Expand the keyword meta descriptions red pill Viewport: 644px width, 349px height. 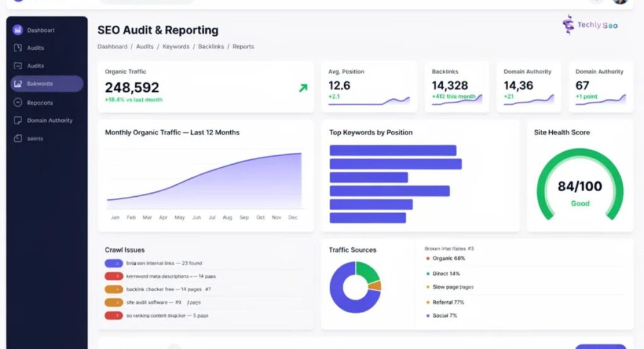pos(114,276)
